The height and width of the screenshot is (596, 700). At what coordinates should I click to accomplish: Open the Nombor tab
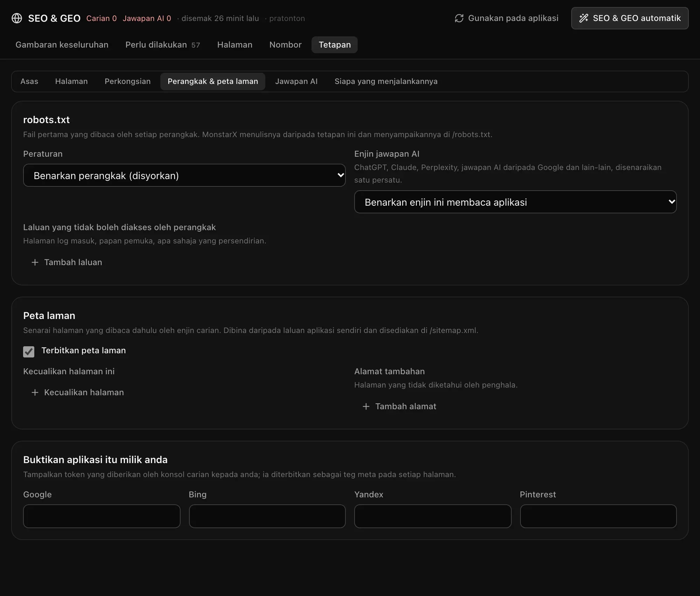click(285, 45)
